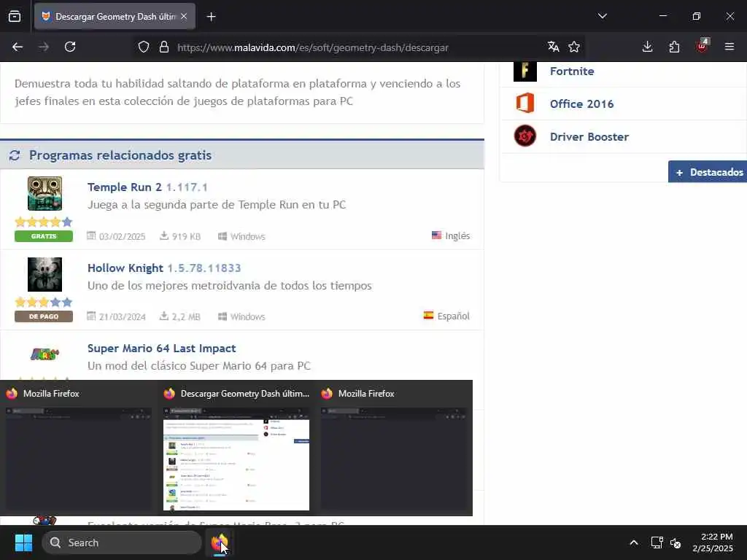
Task: Click Programas relacionados gratis refresh icon
Action: [x=15, y=155]
